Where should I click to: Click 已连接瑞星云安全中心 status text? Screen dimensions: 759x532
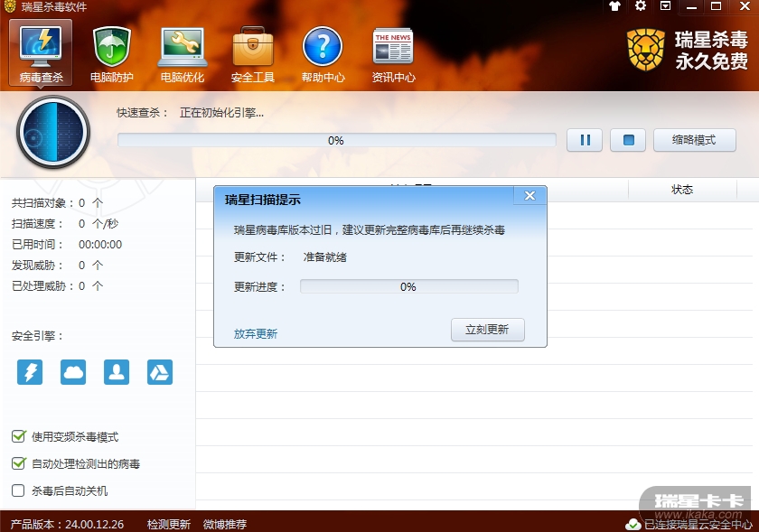point(698,525)
